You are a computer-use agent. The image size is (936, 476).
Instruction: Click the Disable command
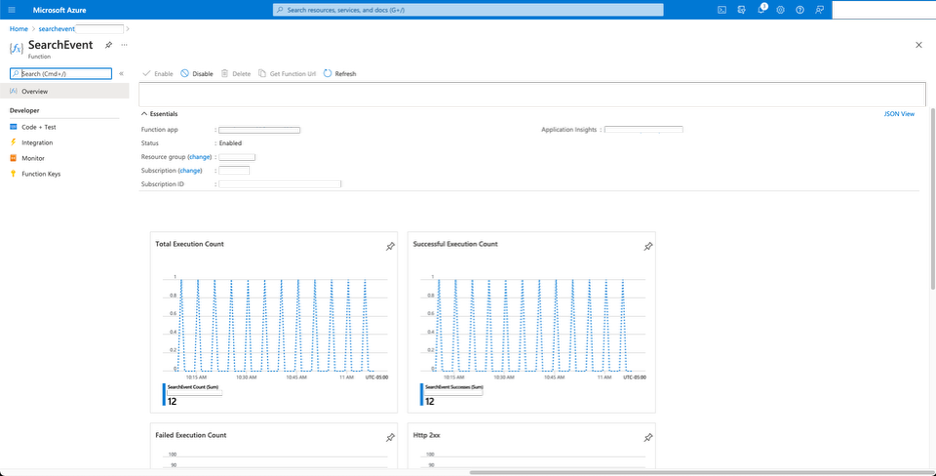tap(196, 73)
